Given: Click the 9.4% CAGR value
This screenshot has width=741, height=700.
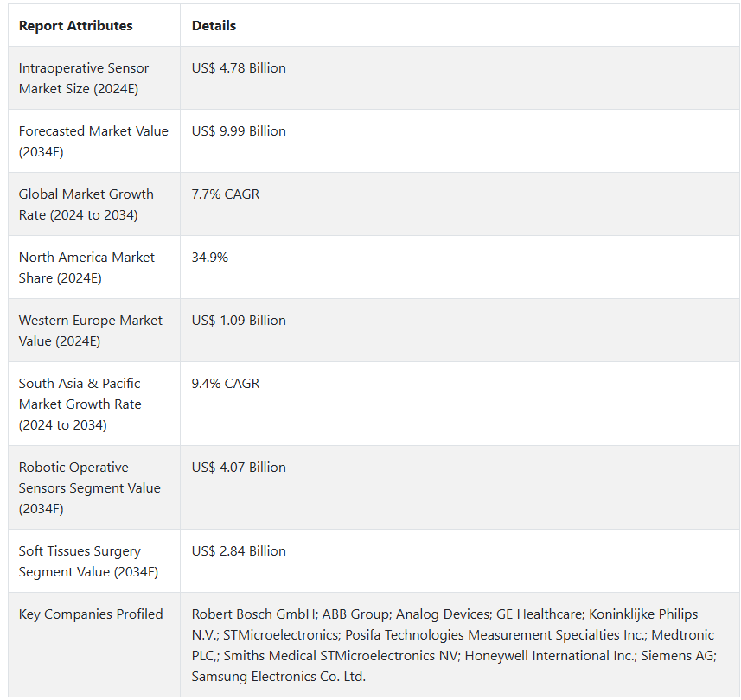Looking at the screenshot, I should coord(226,384).
